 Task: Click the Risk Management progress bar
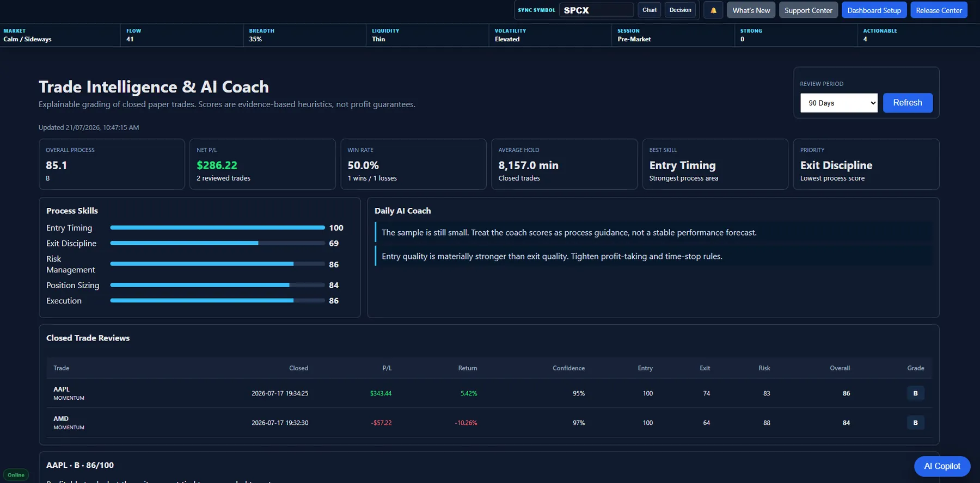tap(217, 264)
